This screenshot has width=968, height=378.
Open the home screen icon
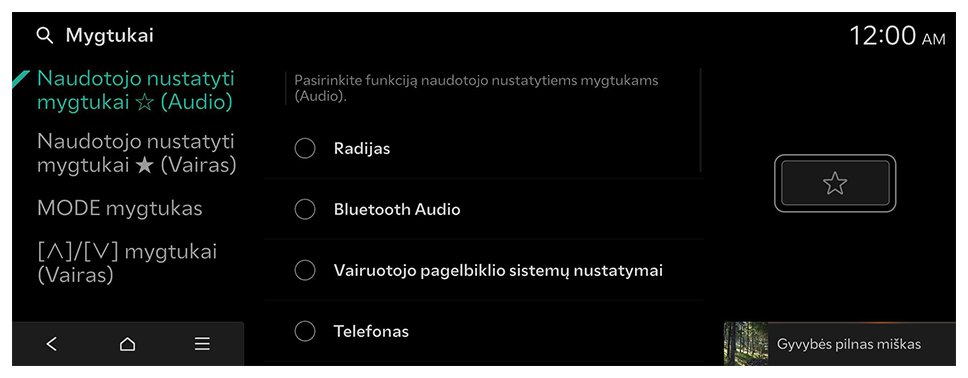coord(127,344)
